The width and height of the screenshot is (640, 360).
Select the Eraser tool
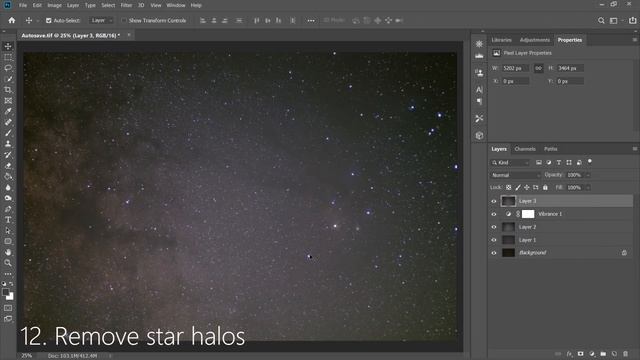8,165
